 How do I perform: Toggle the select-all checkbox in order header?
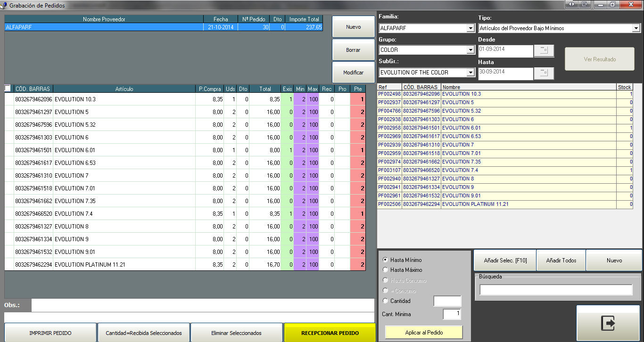tap(8, 89)
